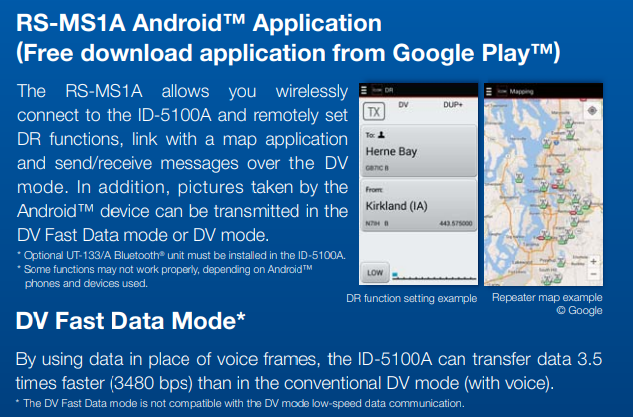633x417 pixels.
Task: Click the signal level meter bar
Action: (x=430, y=273)
